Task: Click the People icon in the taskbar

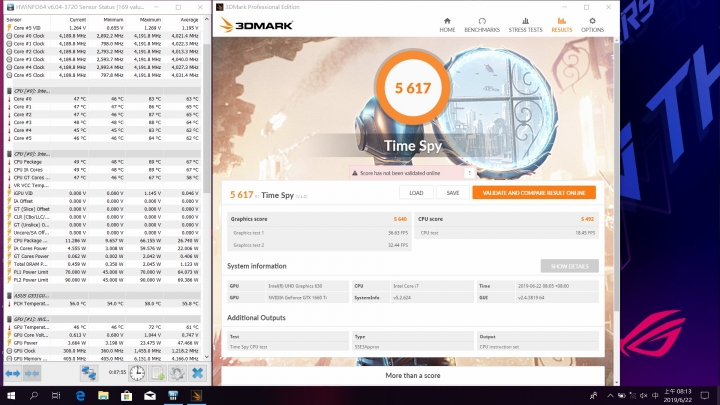Action: coord(594,395)
